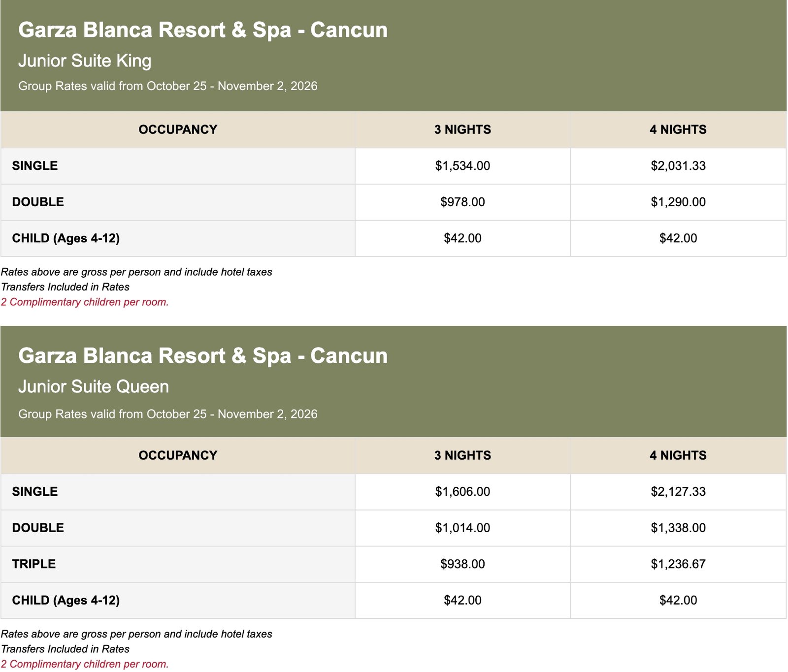This screenshot has width=788, height=672.
Task: Select the first red complimentary children note
Action: (x=85, y=302)
